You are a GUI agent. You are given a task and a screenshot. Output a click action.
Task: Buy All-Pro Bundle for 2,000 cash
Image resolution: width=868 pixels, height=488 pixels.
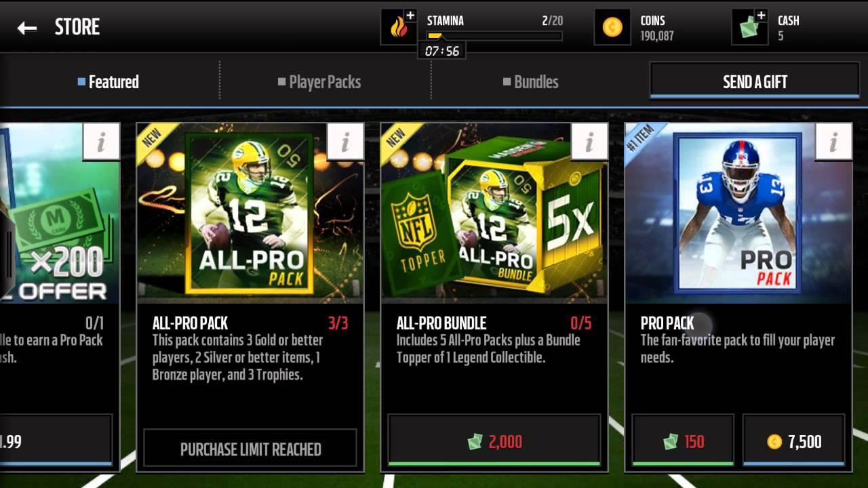[x=494, y=441]
